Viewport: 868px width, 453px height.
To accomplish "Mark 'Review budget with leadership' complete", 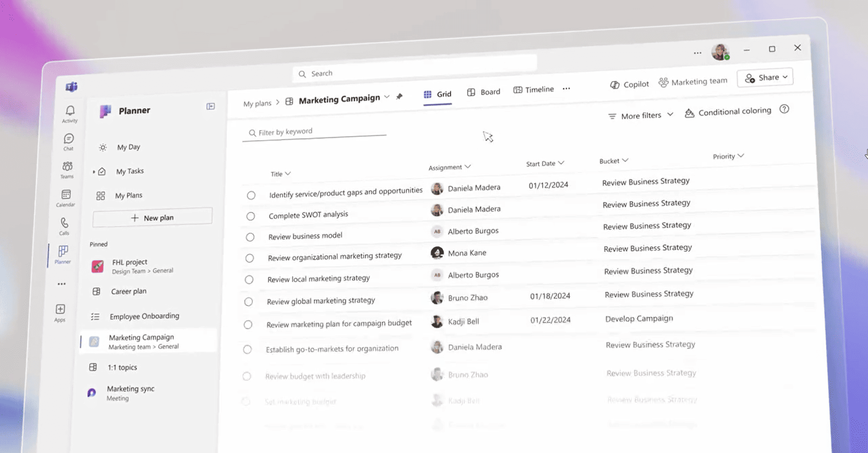I will [247, 377].
